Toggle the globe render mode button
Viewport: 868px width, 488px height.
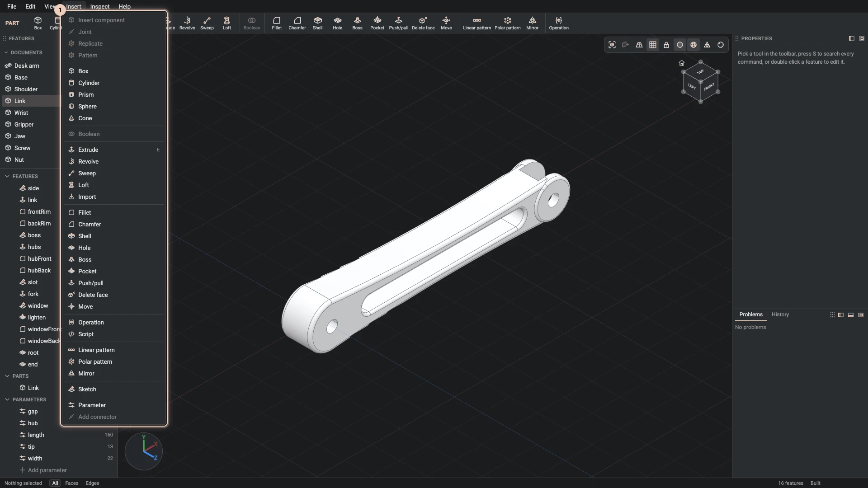coord(693,45)
